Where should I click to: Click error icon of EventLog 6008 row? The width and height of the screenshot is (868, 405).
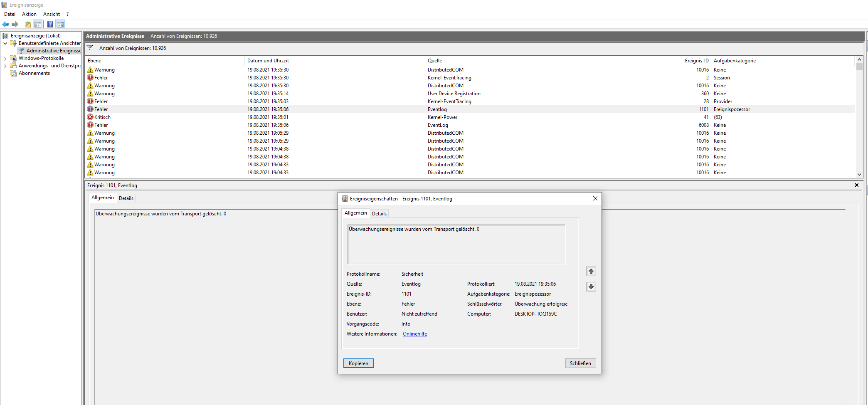(90, 125)
